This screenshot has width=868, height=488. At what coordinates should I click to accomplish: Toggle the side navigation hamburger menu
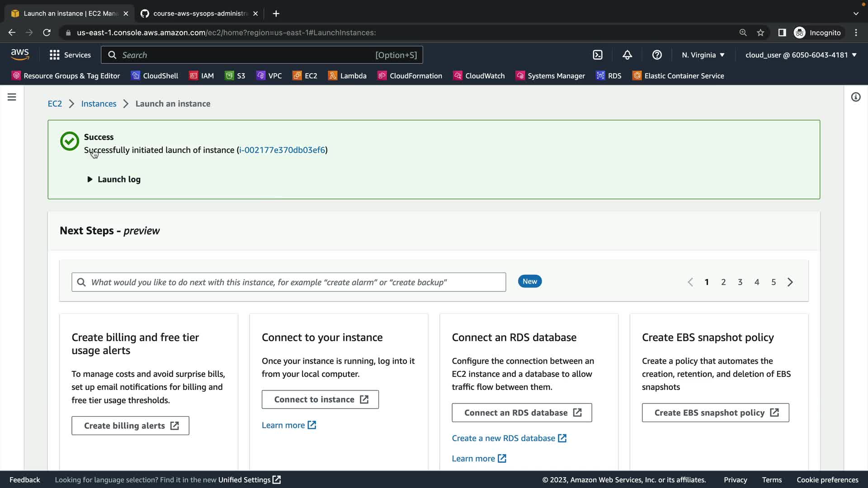(12, 97)
